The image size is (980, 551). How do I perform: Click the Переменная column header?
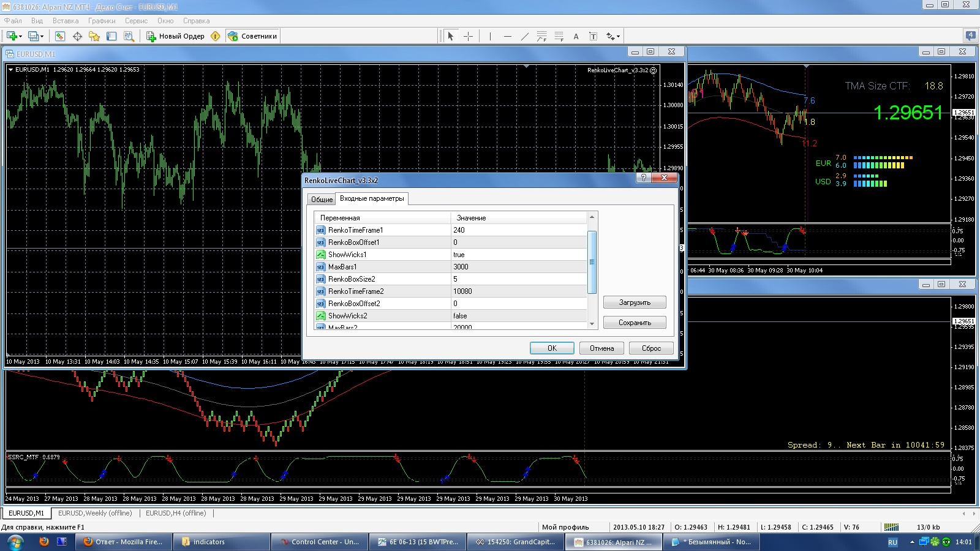382,218
